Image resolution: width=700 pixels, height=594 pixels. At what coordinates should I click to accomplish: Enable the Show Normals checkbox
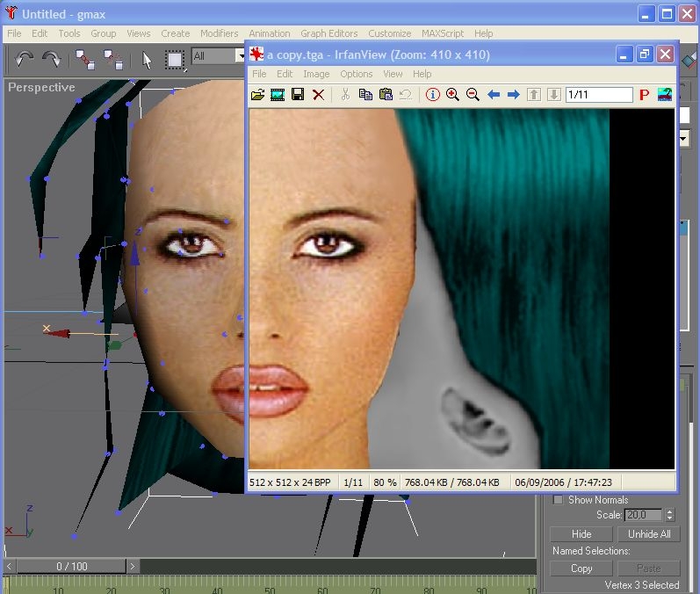558,500
